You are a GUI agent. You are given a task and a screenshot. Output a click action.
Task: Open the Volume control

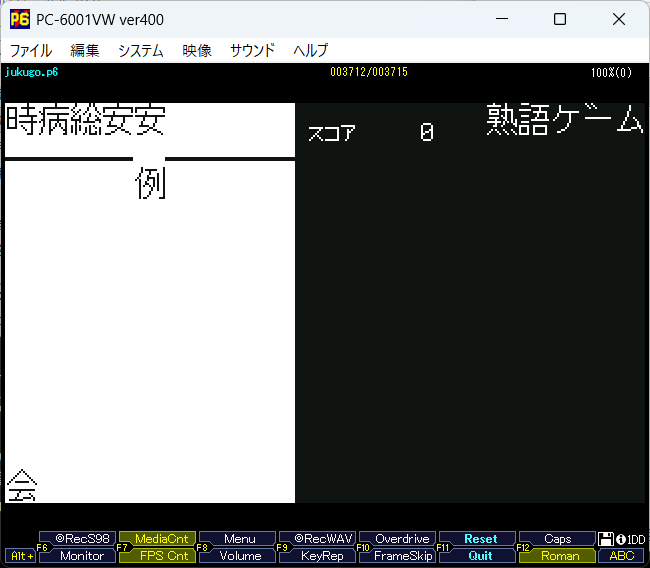coord(240,556)
